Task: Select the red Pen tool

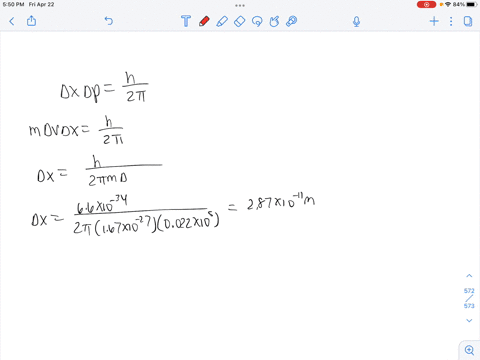Action: point(204,21)
